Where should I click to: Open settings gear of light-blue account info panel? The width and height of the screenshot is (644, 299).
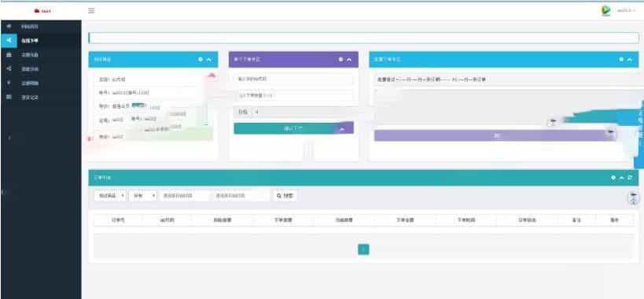(x=201, y=60)
